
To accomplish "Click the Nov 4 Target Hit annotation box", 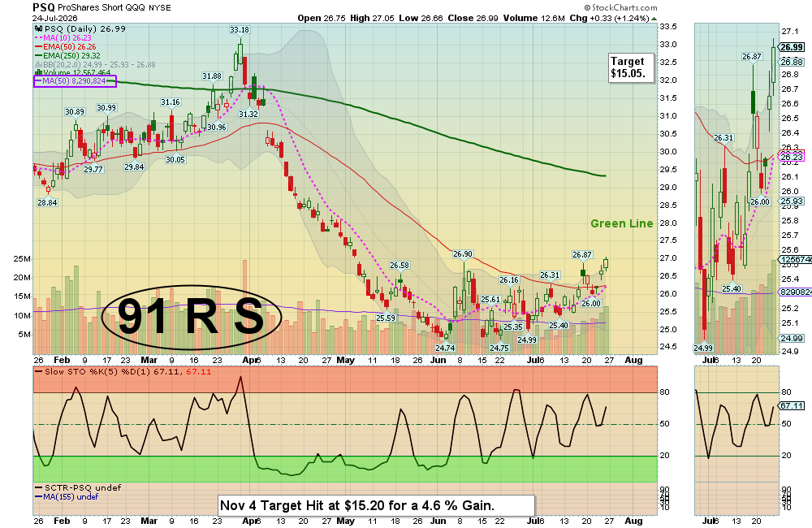I will pos(376,506).
